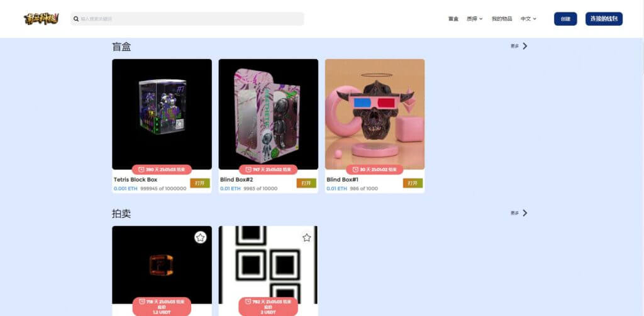Focus the search input field

coord(187,19)
